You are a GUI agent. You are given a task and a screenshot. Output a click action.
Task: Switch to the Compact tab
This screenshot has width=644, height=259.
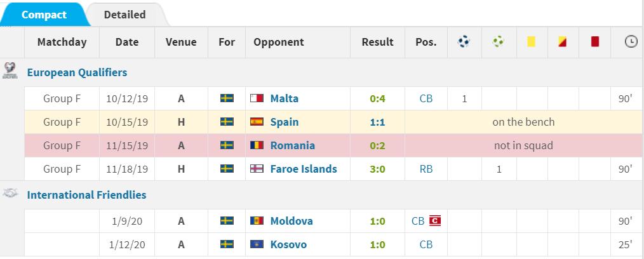pyautogui.click(x=44, y=15)
